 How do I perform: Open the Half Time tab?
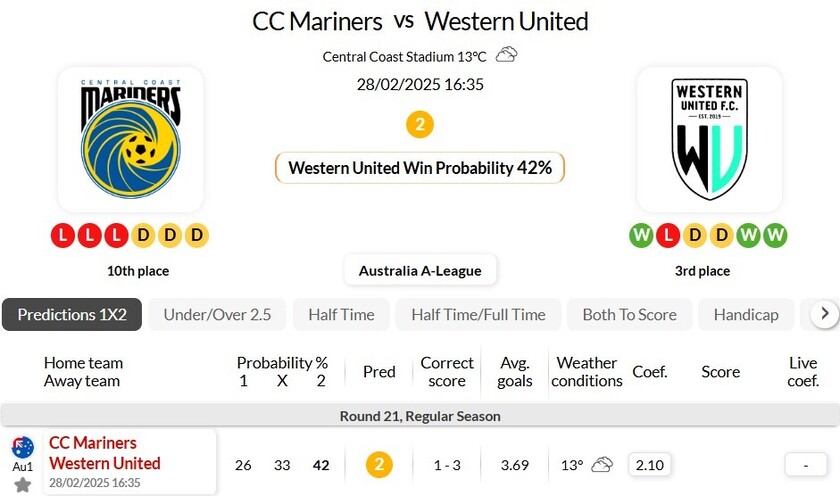(x=341, y=314)
